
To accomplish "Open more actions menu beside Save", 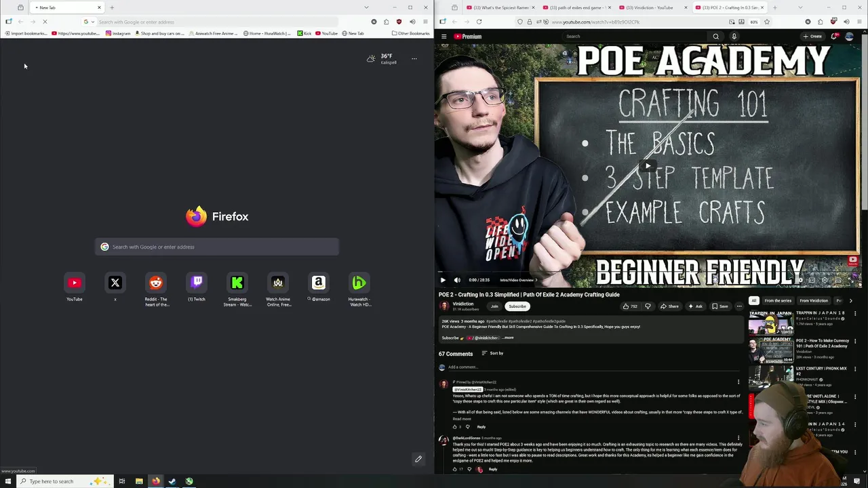I will pyautogui.click(x=739, y=306).
